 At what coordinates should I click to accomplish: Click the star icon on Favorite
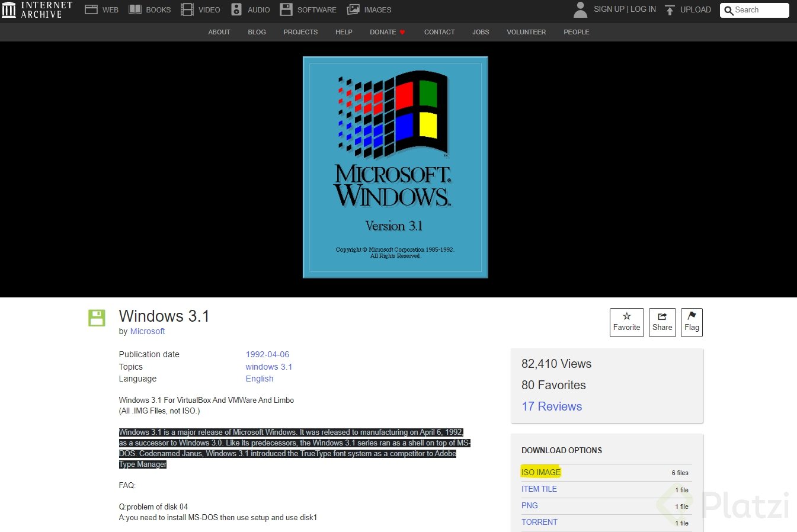click(627, 316)
